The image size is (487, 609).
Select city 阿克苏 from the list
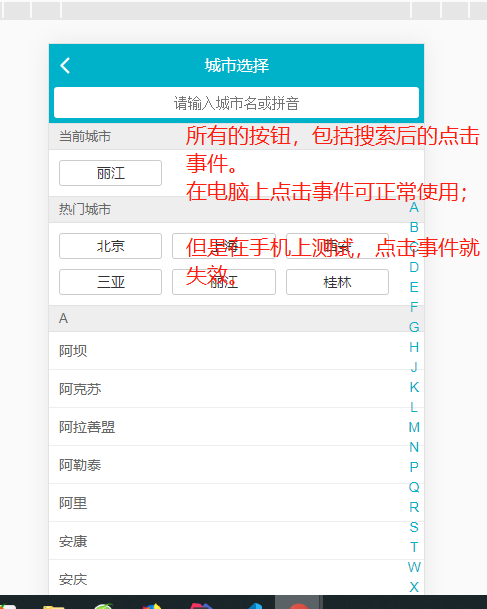[x=236, y=389]
